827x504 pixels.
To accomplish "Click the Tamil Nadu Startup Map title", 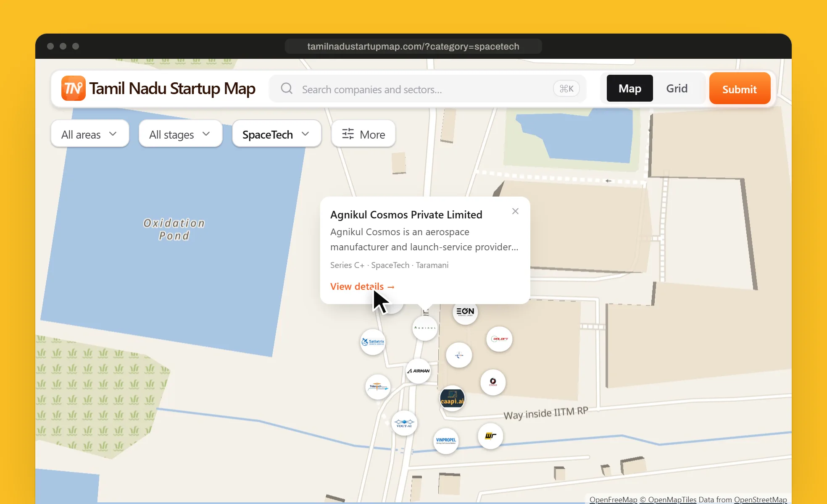I will [x=172, y=89].
